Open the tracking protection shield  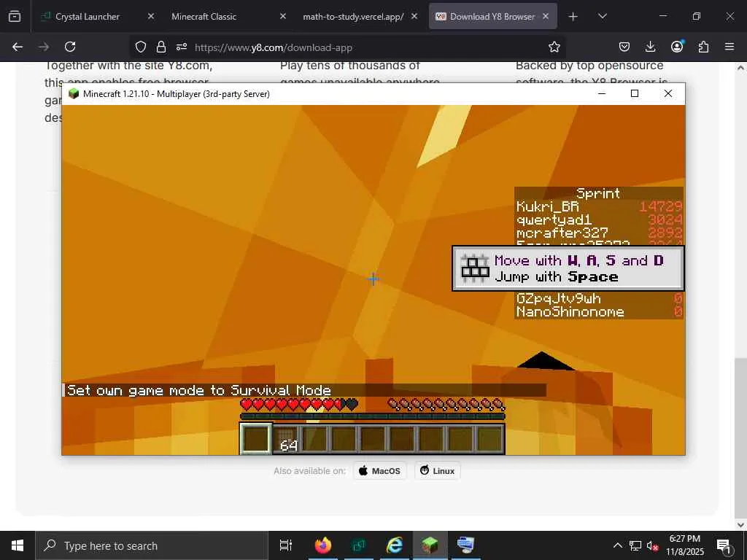click(x=141, y=47)
